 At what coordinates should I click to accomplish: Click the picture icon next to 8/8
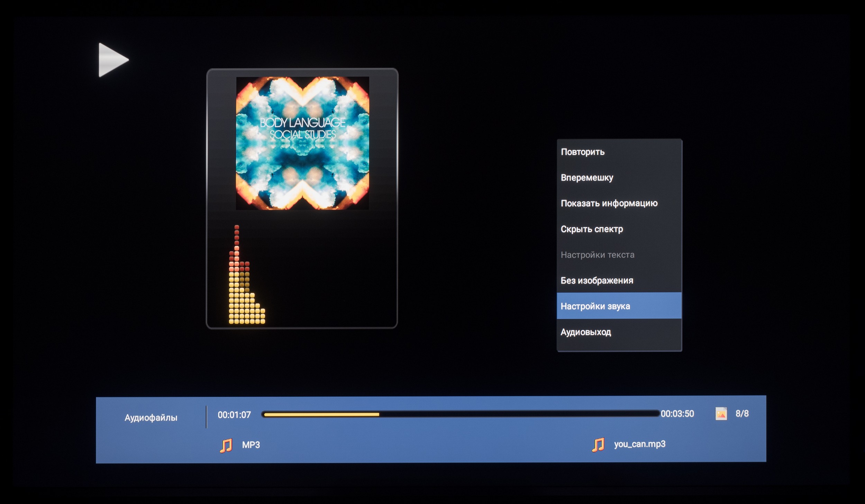click(x=721, y=414)
